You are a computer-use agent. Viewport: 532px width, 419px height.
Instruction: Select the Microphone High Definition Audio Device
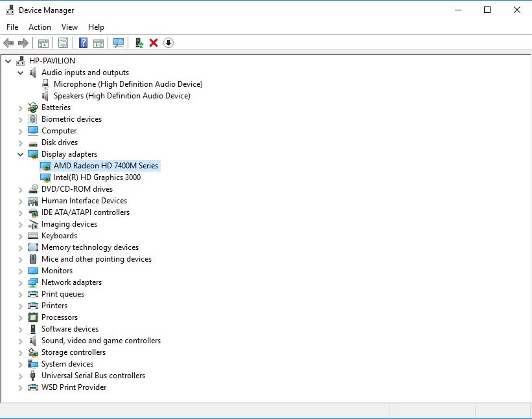128,84
